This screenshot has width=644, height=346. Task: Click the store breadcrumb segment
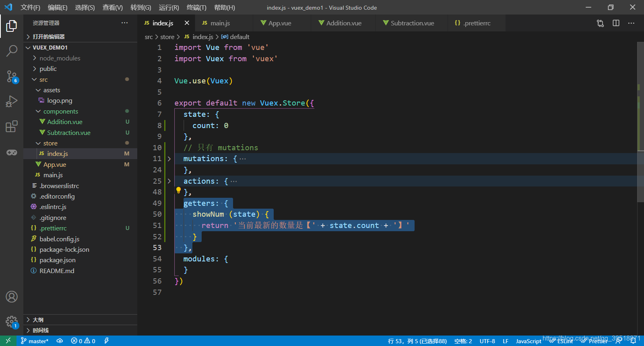pos(167,37)
